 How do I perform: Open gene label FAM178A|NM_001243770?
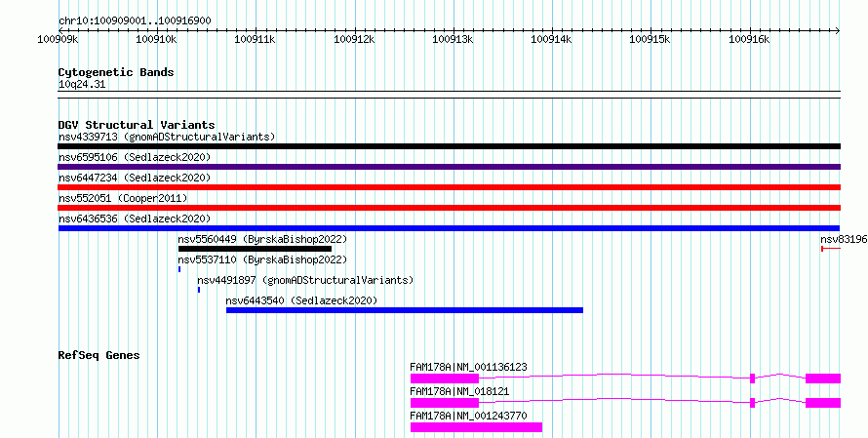(x=468, y=416)
